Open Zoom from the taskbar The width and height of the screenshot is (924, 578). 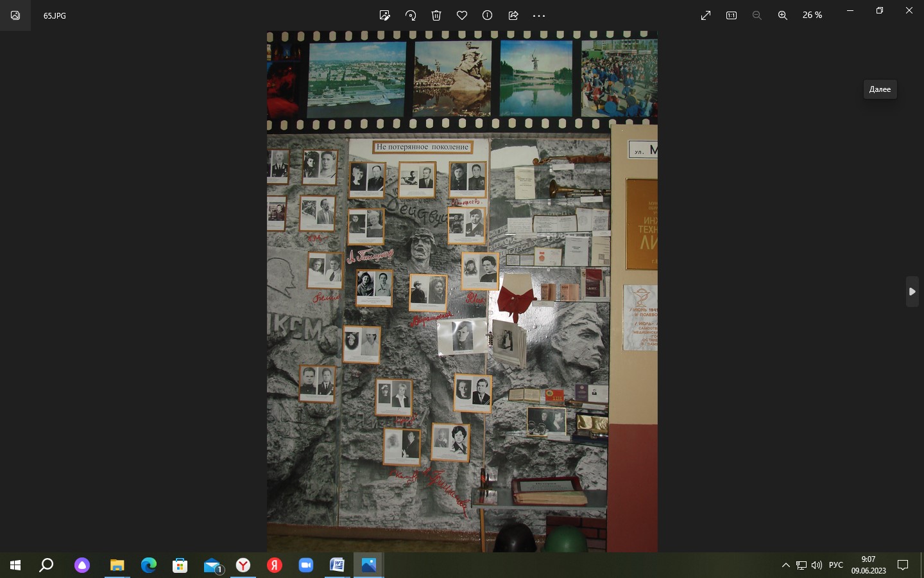(305, 565)
